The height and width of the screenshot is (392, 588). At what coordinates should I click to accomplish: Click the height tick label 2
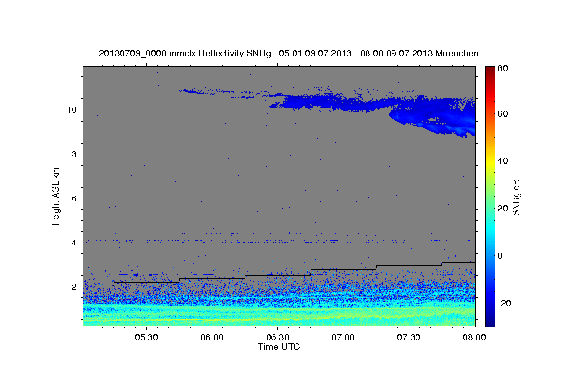pyautogui.click(x=75, y=287)
